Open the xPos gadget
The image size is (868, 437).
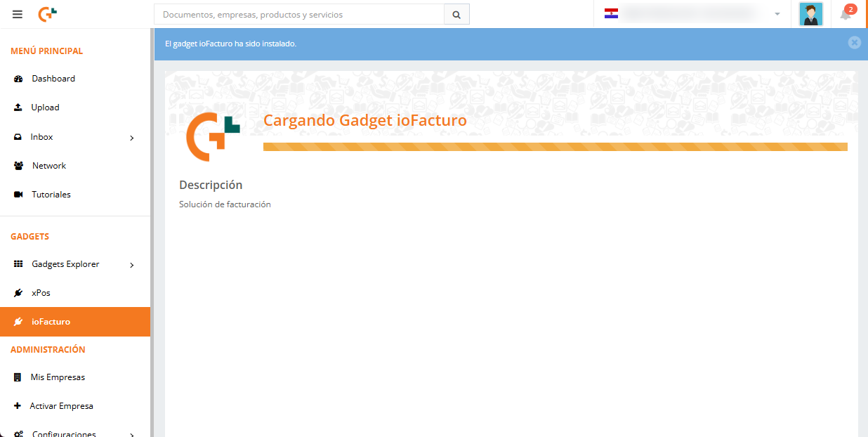(75, 293)
